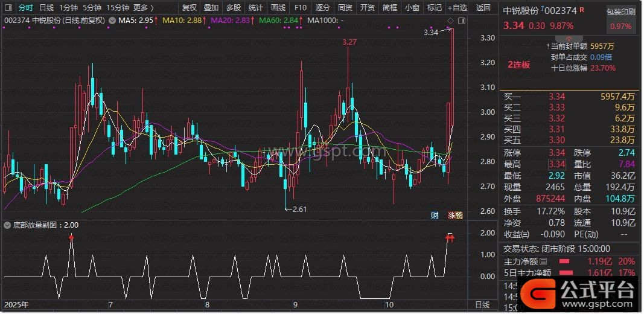Click the 涨榜 marker on the chart

tap(454, 216)
